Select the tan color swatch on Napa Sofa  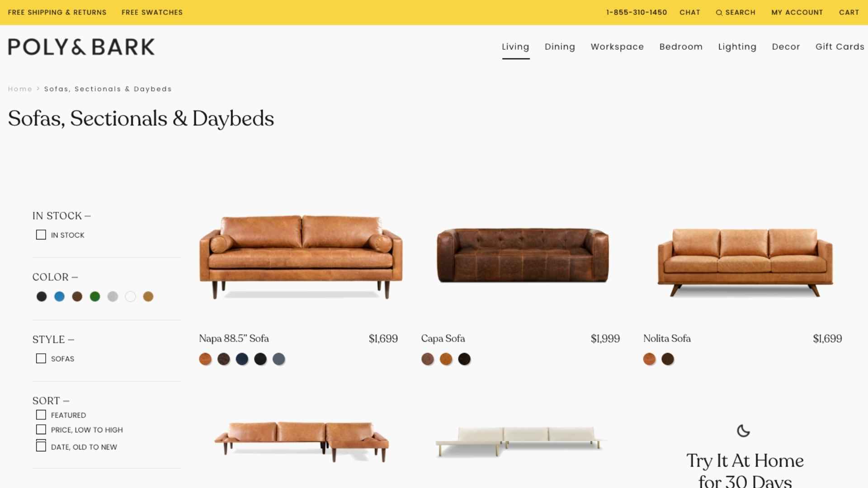point(205,359)
